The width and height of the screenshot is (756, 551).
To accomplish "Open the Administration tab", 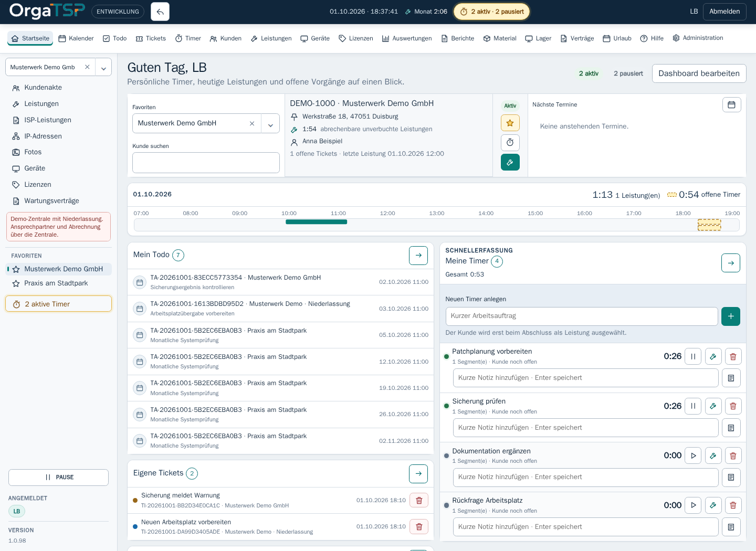I will pyautogui.click(x=698, y=38).
